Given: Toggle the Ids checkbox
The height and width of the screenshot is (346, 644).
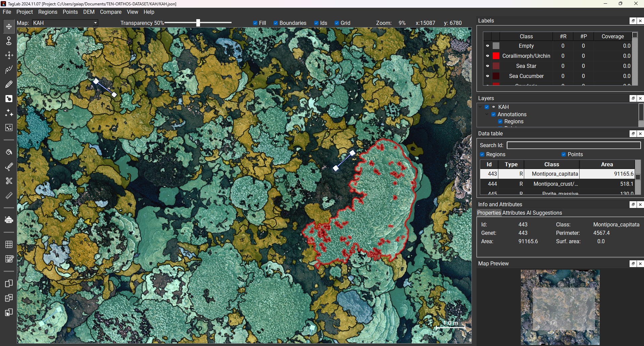Looking at the screenshot, I should 316,23.
